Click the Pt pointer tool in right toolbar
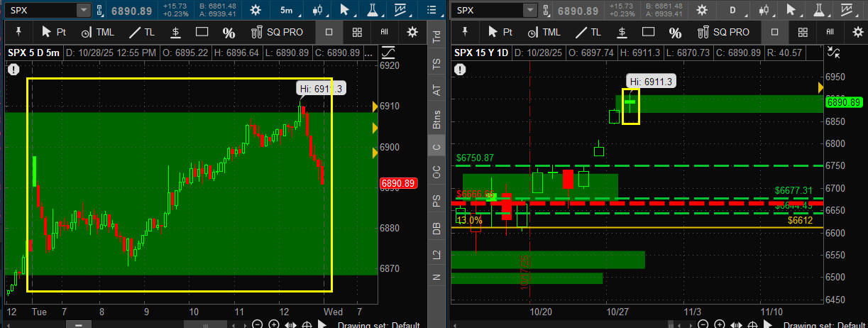868x328 pixels. point(498,32)
